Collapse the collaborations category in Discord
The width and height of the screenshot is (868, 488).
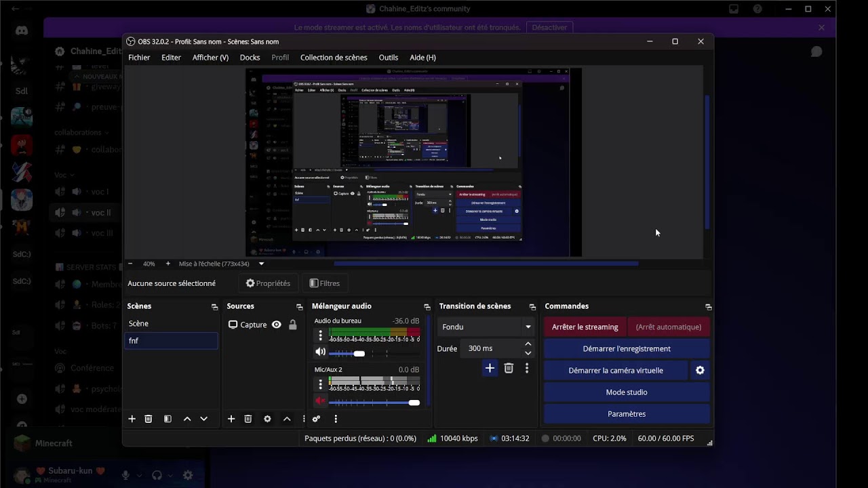pos(81,133)
